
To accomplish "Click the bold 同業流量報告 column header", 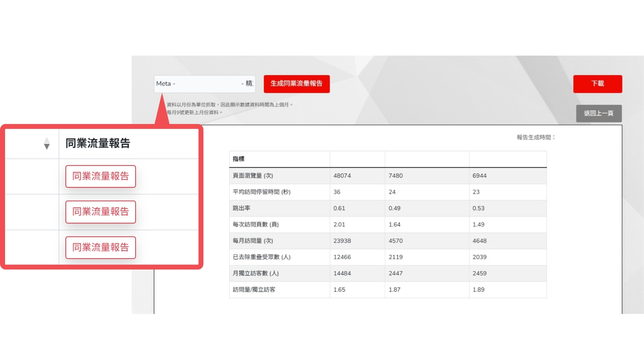I will (x=98, y=143).
